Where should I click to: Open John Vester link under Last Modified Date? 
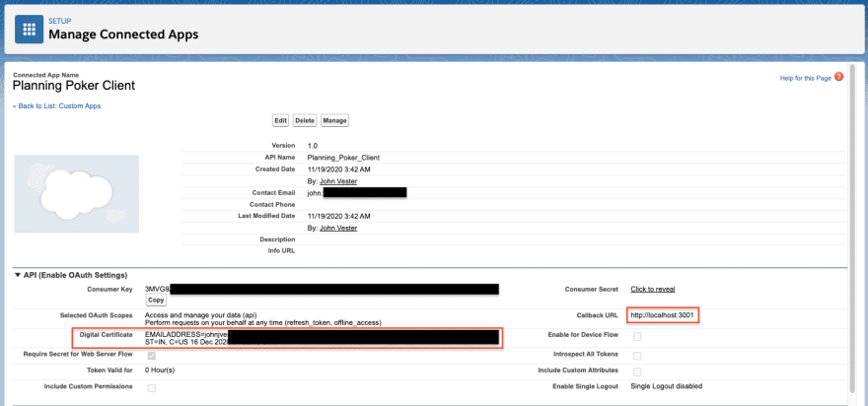338,228
